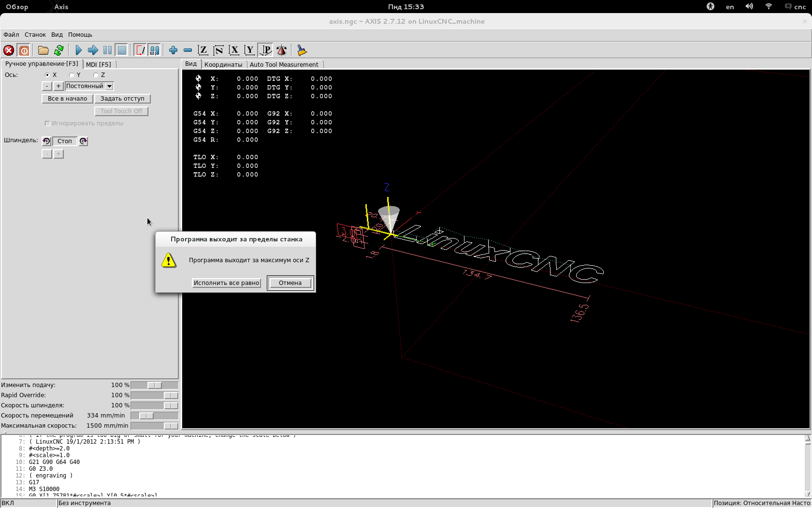Viewport: 812px width, 508px height.
Task: Click the Отмена button in the dialog
Action: coord(290,283)
